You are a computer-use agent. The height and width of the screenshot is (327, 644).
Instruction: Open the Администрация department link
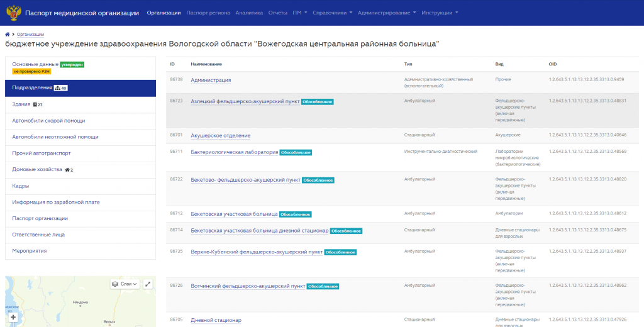tap(211, 80)
